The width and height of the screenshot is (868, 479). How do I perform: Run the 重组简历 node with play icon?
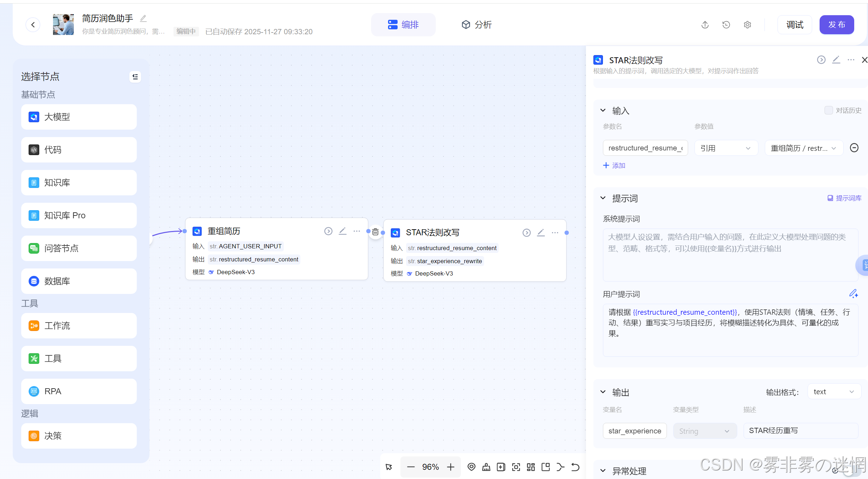(328, 231)
